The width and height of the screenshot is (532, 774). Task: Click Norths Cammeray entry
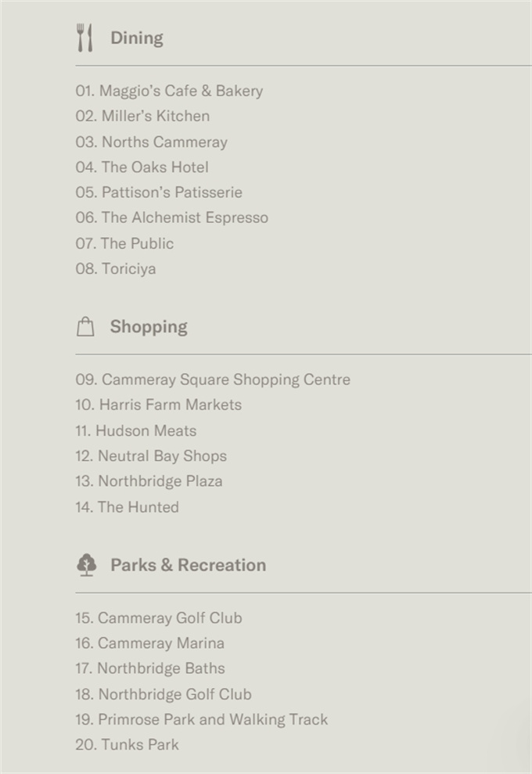point(151,142)
